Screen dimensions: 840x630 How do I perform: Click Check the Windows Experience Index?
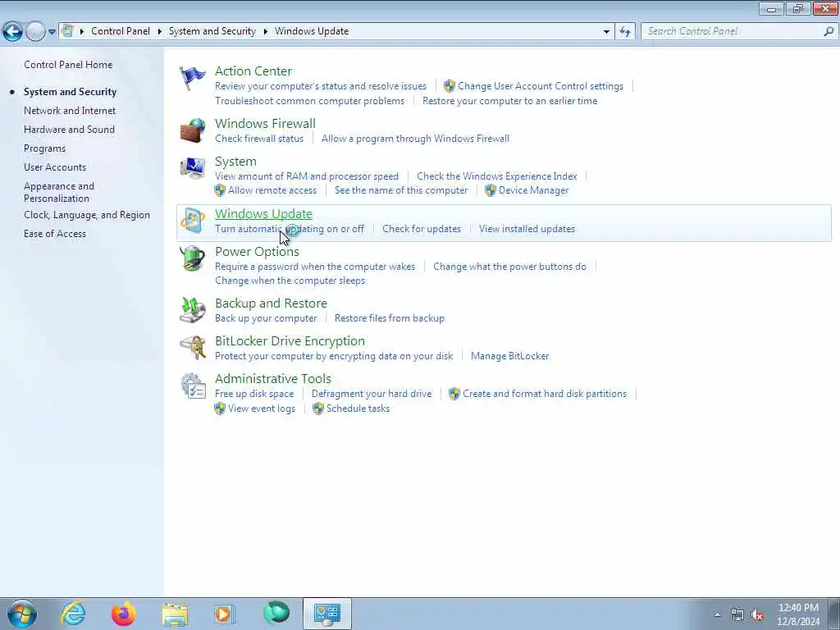[x=496, y=176]
